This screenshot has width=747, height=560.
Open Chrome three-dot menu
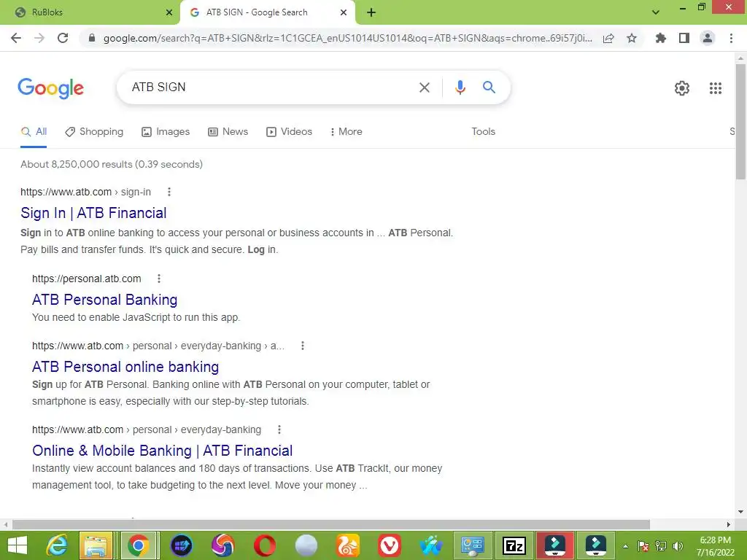click(x=731, y=38)
